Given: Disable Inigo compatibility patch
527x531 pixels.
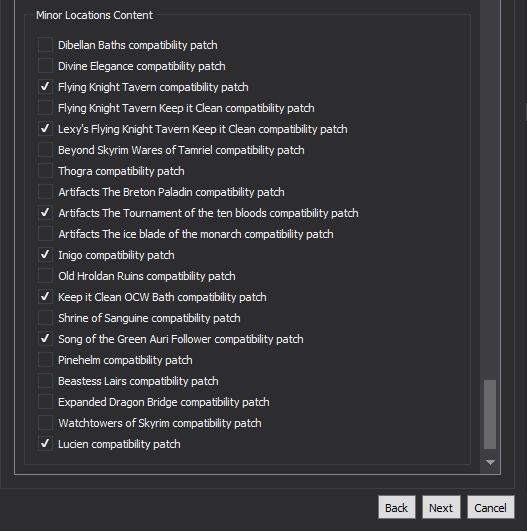Looking at the screenshot, I should point(45,255).
